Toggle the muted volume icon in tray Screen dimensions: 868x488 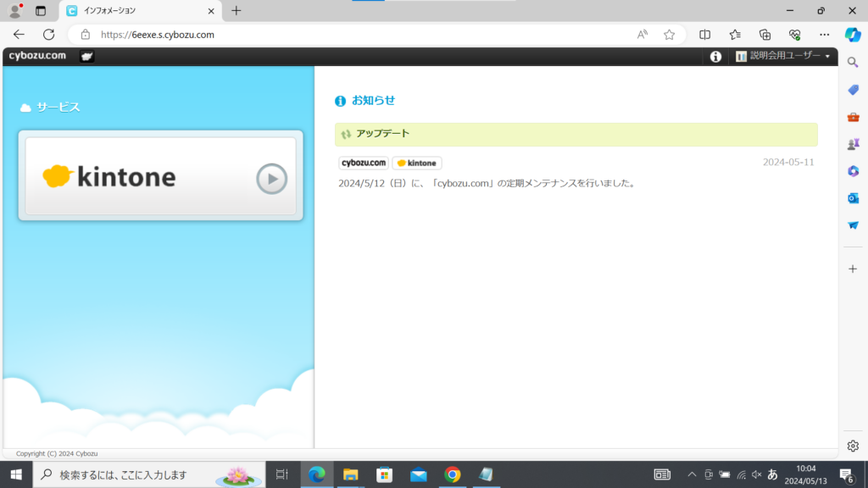[757, 474]
